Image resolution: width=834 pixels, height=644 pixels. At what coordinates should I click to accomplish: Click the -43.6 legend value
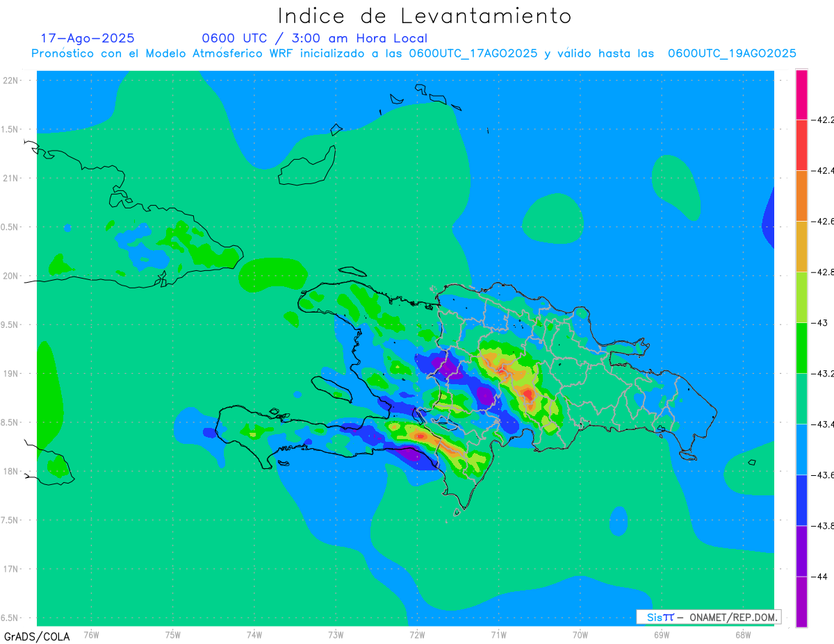click(x=822, y=475)
